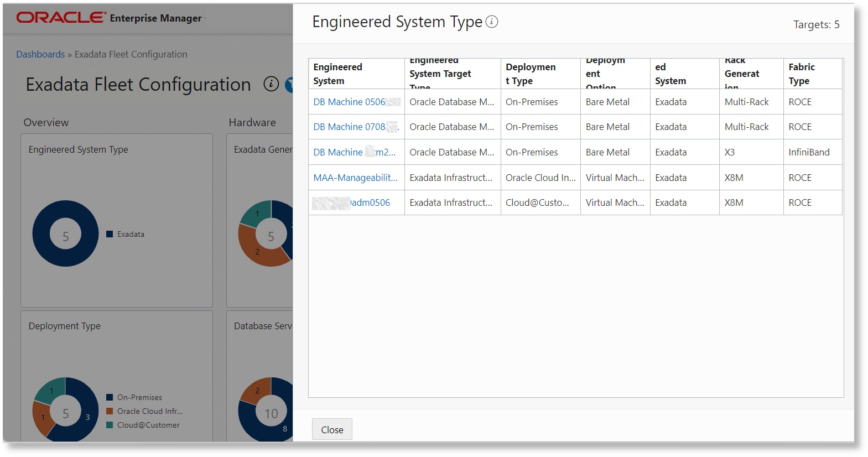Screen dimensions: 868x457
Task: Select the Oracle Cloud In... deployment type cell
Action: [x=540, y=178]
